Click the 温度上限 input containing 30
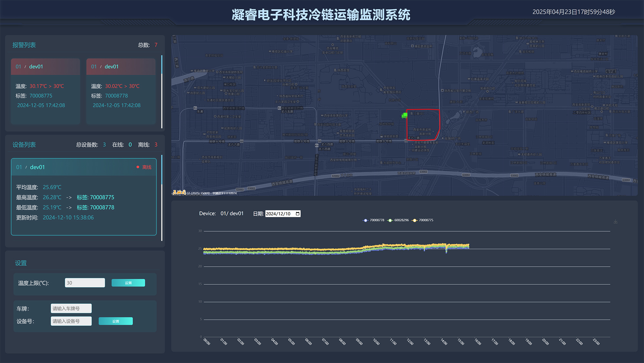 84,283
